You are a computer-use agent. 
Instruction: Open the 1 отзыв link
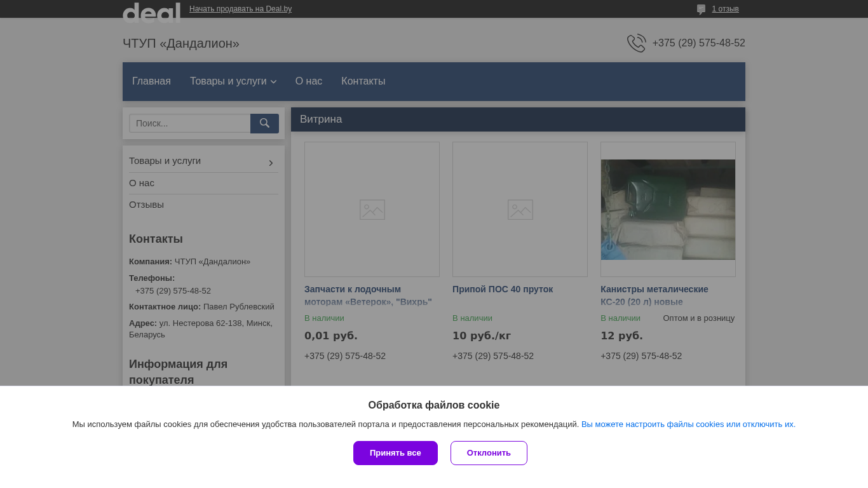(x=725, y=9)
